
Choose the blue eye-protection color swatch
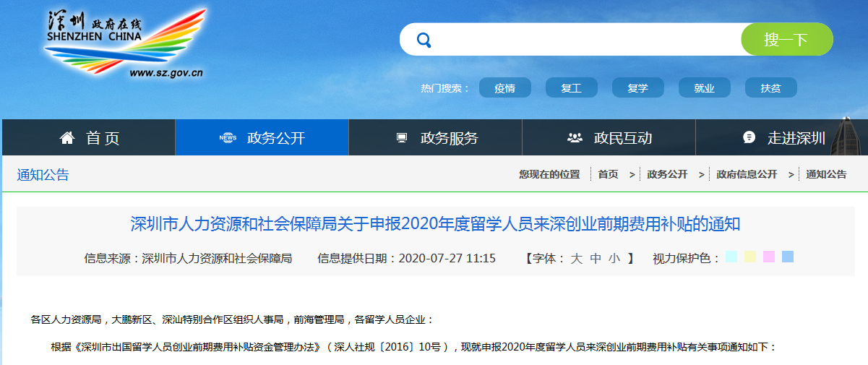click(x=788, y=257)
